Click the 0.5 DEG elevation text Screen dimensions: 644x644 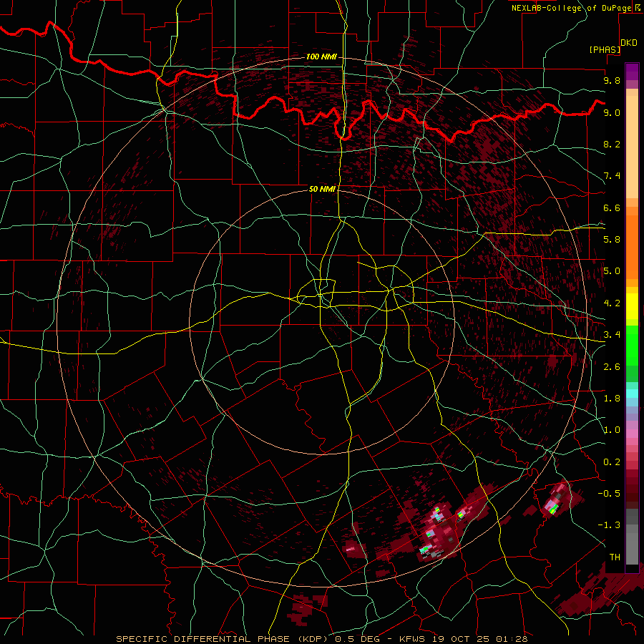point(356,639)
